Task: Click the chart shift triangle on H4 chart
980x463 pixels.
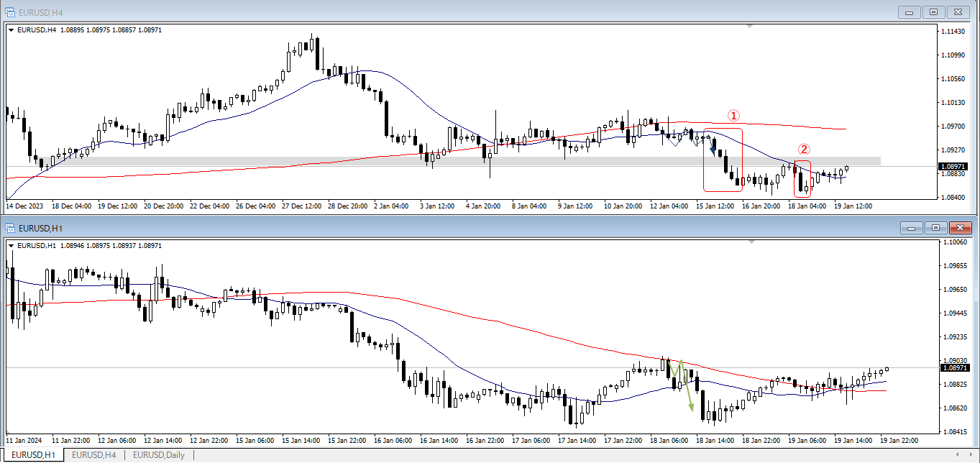Action: (750, 27)
